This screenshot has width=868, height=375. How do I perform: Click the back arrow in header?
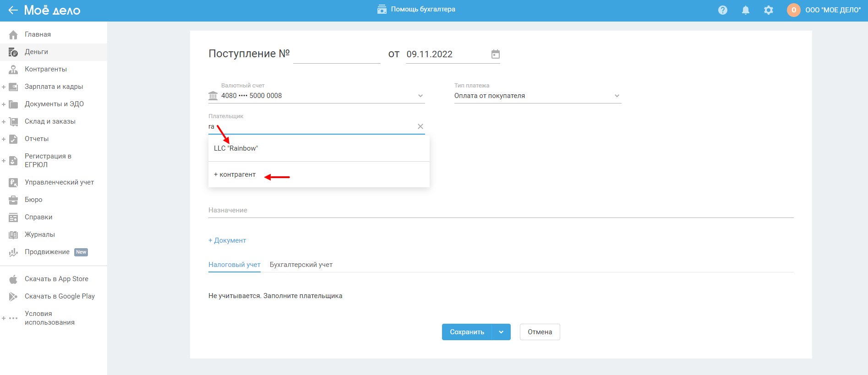pos(13,10)
